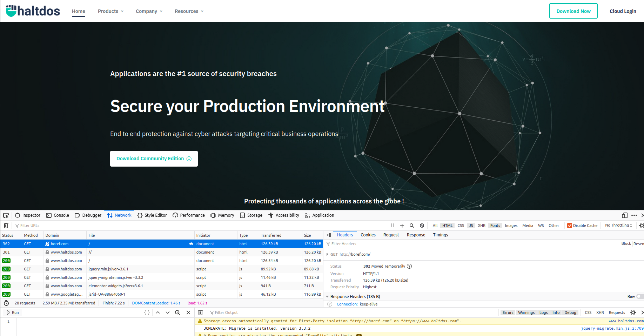Open the Products dropdown menu
The width and height of the screenshot is (644, 336).
click(x=110, y=11)
